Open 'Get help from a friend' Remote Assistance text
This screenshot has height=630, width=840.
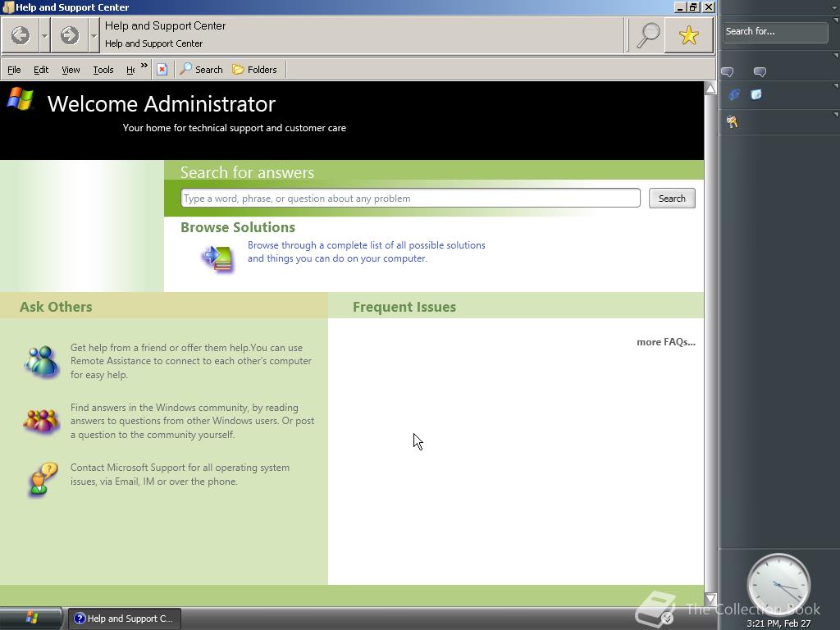pos(190,361)
